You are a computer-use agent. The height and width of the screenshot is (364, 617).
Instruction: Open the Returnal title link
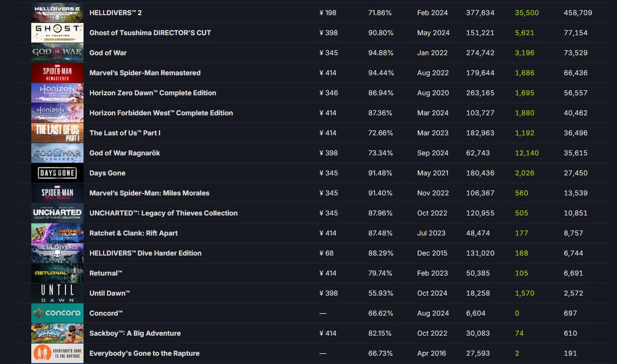coord(106,273)
